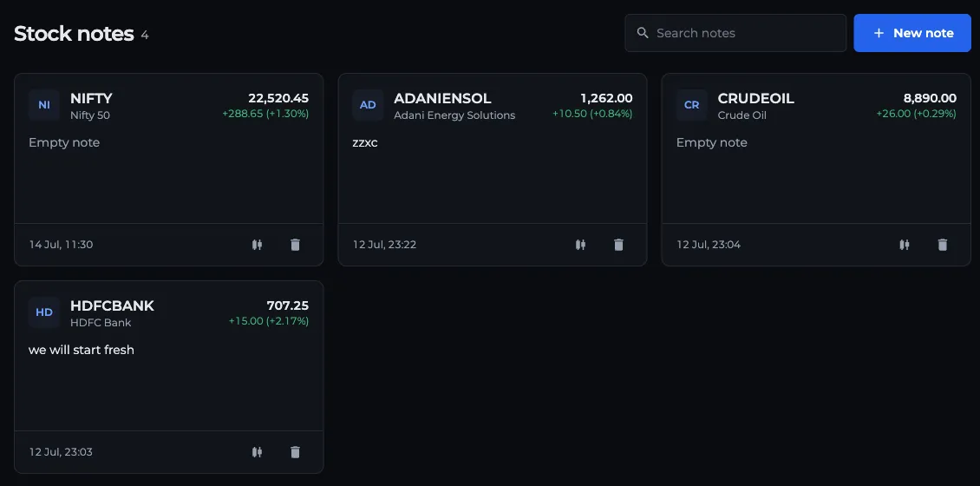This screenshot has width=980, height=486.
Task: Click the CR avatar badge
Action: (692, 105)
